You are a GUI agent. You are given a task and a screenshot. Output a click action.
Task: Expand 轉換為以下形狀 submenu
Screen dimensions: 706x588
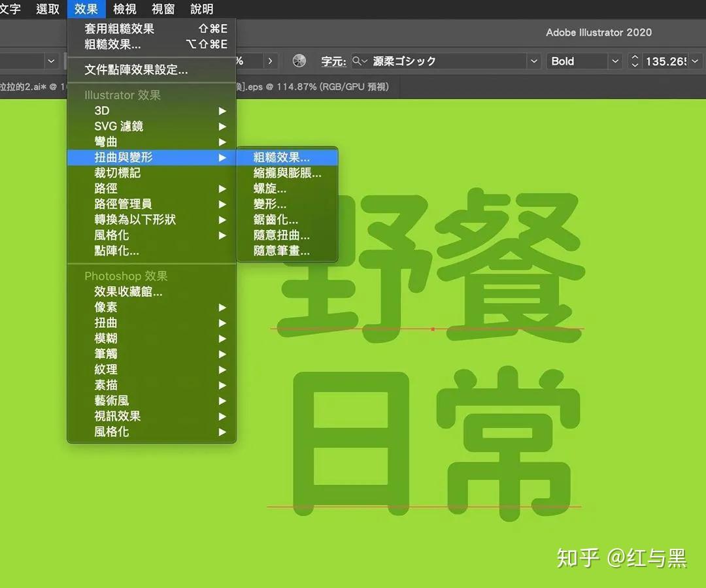[x=152, y=220]
